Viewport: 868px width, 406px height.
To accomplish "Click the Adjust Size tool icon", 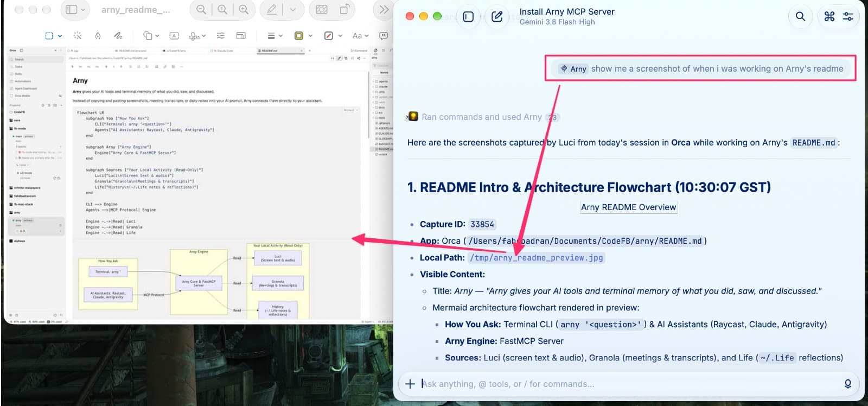I will point(241,36).
